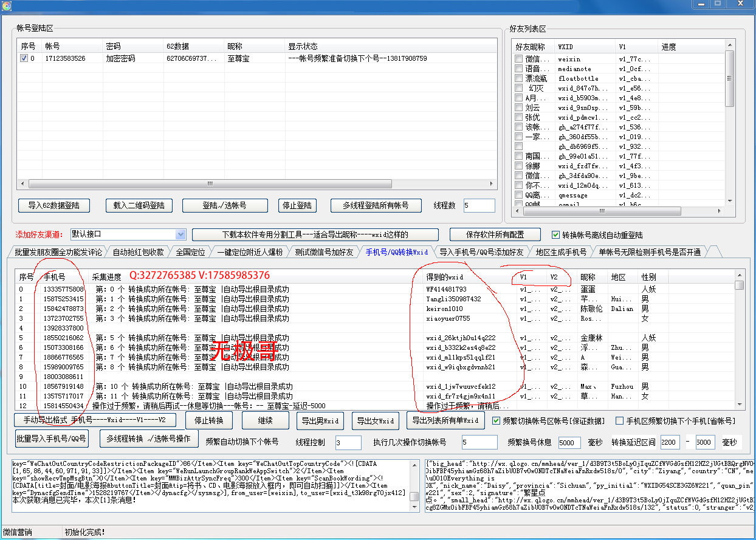Switch to the 自动抢红包收款 tab
Screen dimensions: 756x540
(139, 252)
